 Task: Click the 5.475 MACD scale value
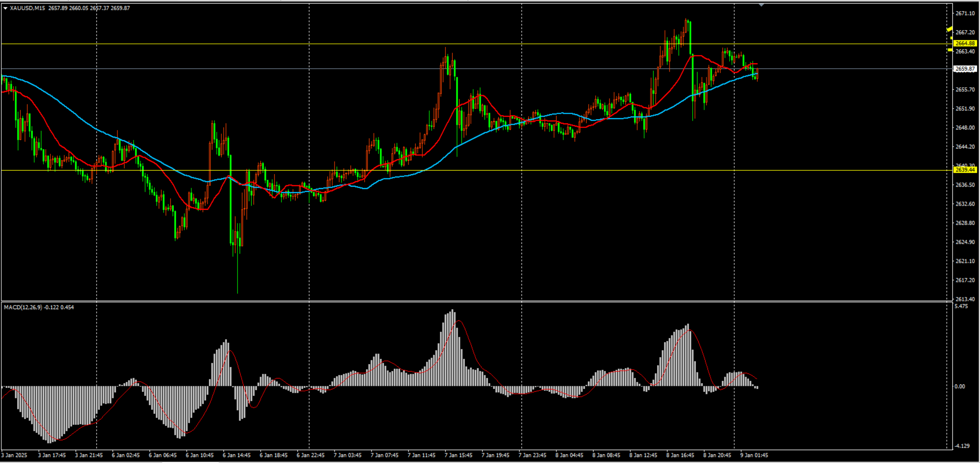tap(961, 306)
